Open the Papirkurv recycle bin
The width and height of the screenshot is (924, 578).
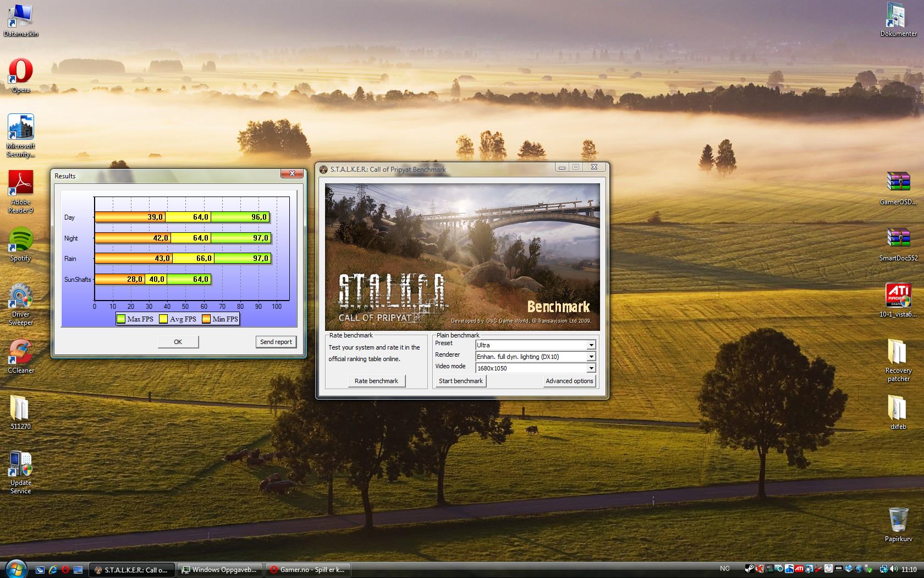pyautogui.click(x=898, y=525)
